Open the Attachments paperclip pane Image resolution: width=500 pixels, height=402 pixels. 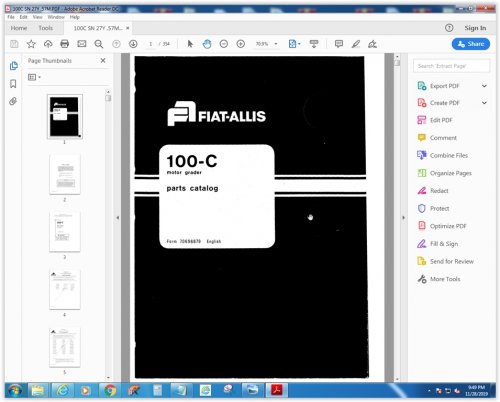pyautogui.click(x=13, y=101)
